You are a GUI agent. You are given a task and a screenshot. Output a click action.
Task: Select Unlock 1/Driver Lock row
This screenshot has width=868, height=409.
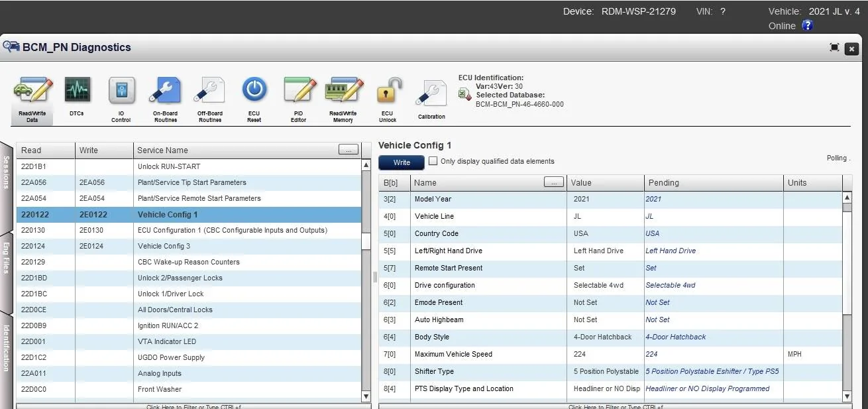pyautogui.click(x=189, y=294)
